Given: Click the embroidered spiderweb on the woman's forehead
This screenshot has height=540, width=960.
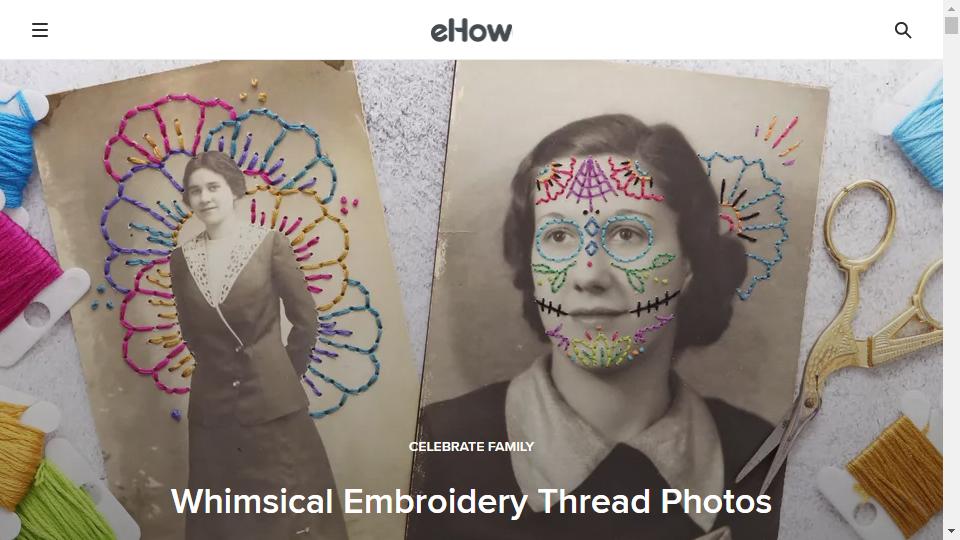Looking at the screenshot, I should (x=588, y=182).
